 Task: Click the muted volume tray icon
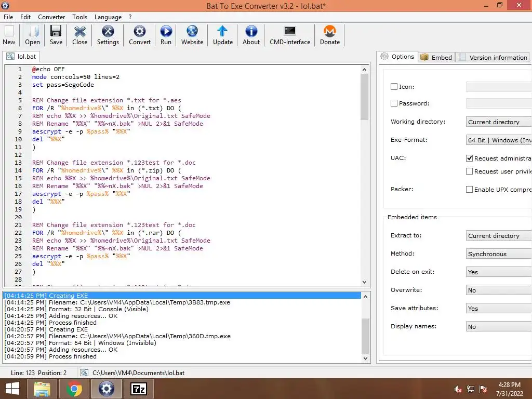pyautogui.click(x=458, y=389)
